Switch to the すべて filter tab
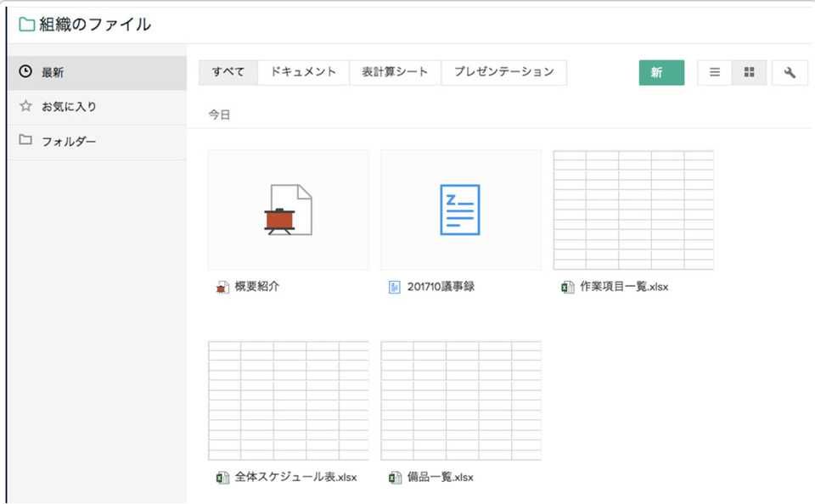The height and width of the screenshot is (504, 815). 227,72
